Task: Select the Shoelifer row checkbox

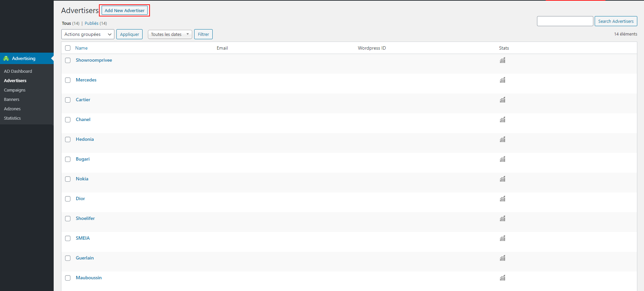Action: 68,219
